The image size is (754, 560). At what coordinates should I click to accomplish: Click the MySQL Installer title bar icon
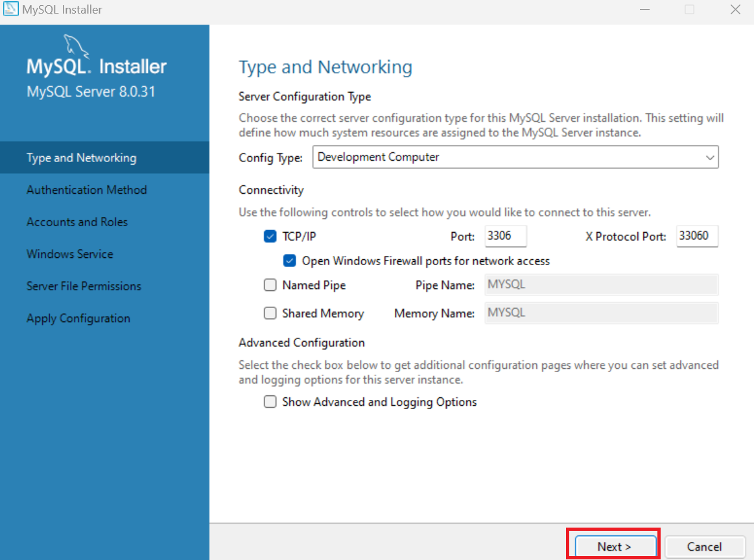[x=10, y=9]
